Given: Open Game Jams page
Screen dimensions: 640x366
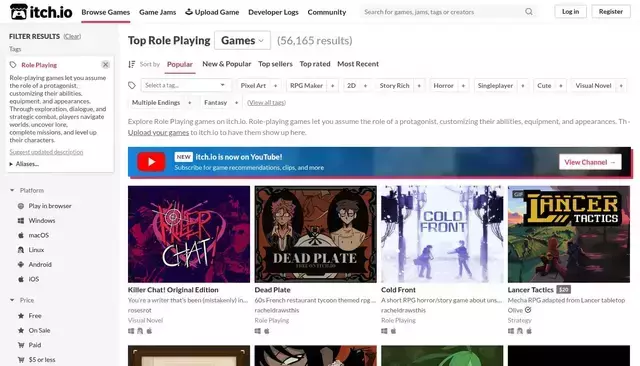Looking at the screenshot, I should click(x=158, y=12).
